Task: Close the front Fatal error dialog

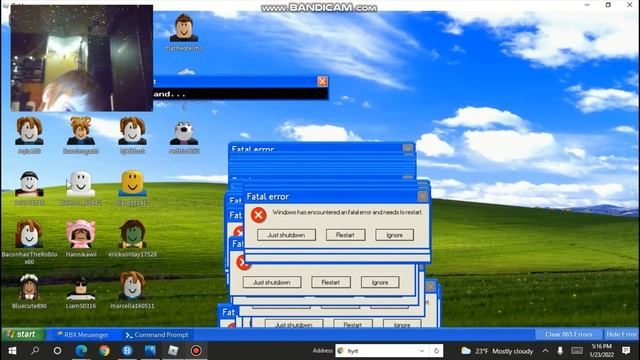Action: [423, 197]
